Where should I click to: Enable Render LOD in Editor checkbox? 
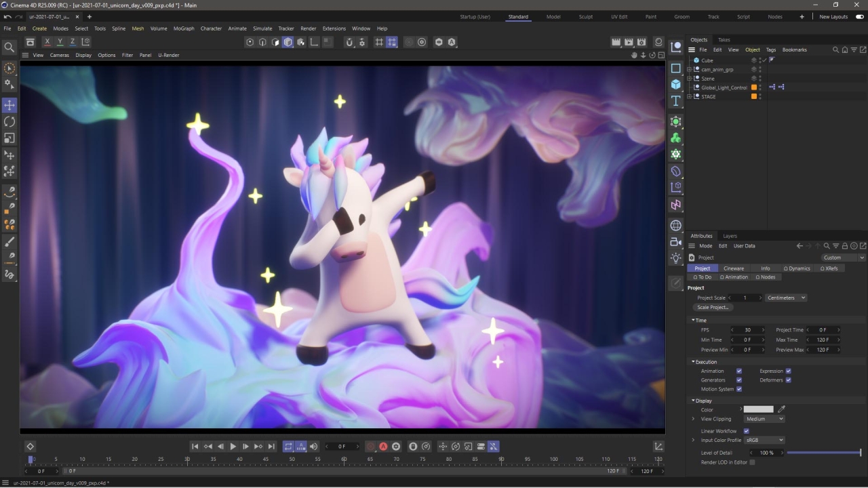click(x=752, y=462)
